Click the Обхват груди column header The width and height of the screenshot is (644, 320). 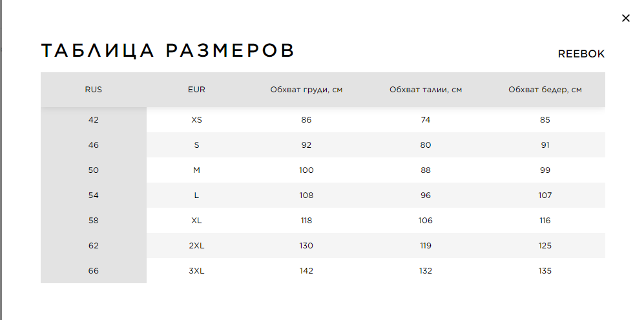tap(306, 90)
